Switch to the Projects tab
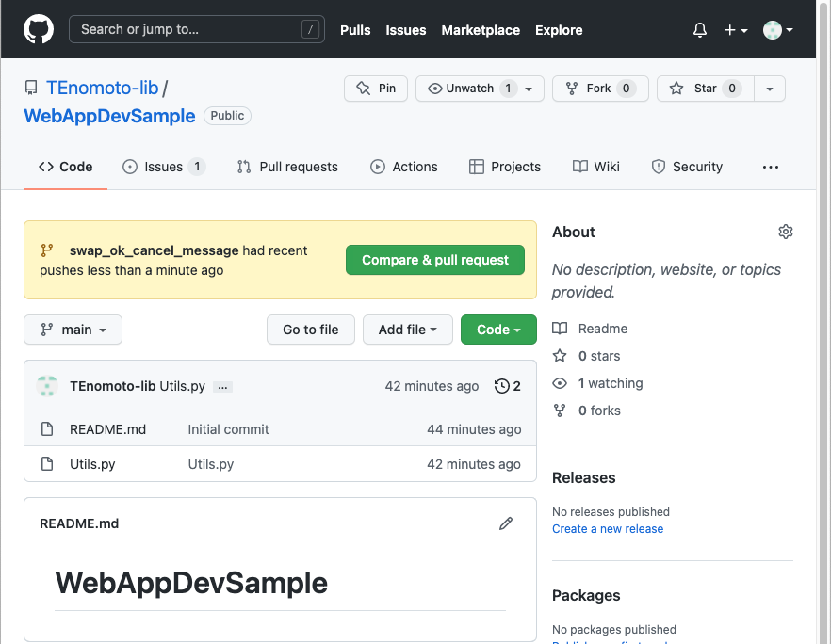The image size is (831, 644). pyautogui.click(x=505, y=167)
